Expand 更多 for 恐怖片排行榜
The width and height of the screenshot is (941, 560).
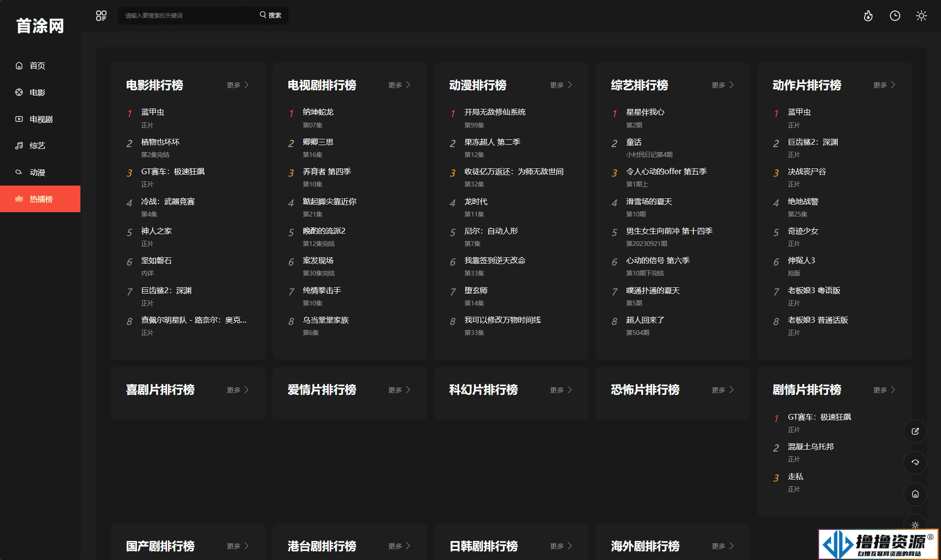(723, 390)
